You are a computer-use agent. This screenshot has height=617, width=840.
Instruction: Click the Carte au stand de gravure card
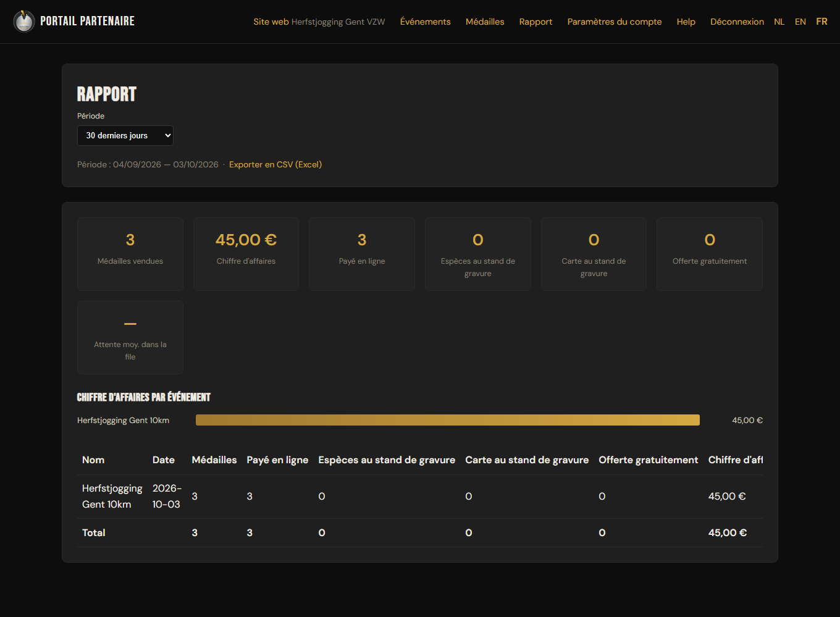[x=594, y=254]
